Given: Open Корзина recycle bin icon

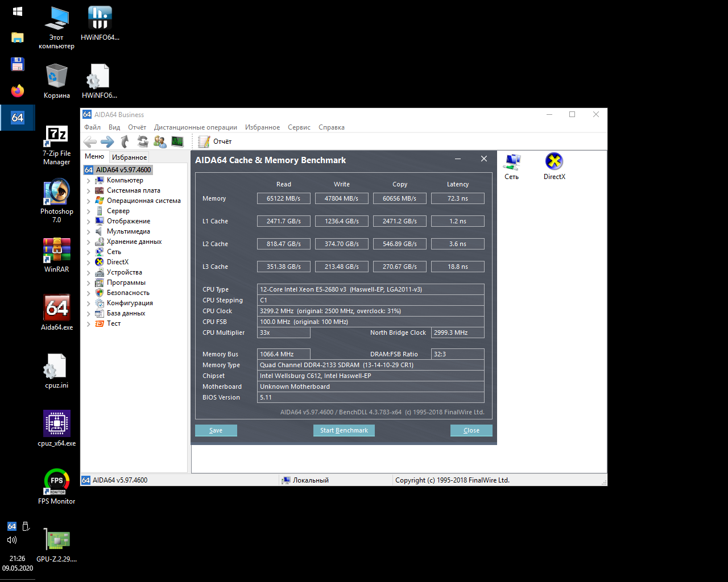Looking at the screenshot, I should click(57, 81).
